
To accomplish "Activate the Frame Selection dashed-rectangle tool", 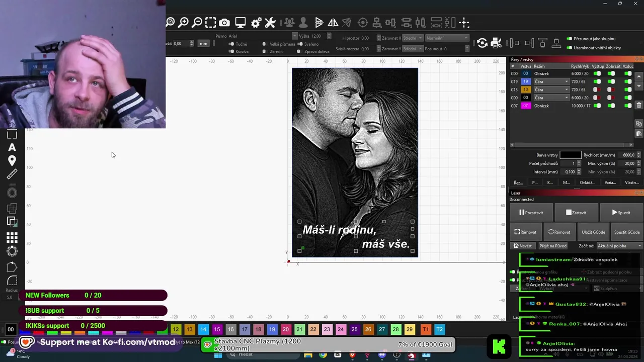I will pos(211,23).
